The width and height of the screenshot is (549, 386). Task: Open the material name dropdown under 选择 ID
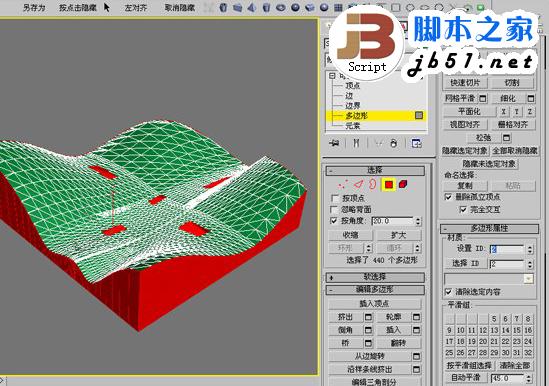point(528,279)
